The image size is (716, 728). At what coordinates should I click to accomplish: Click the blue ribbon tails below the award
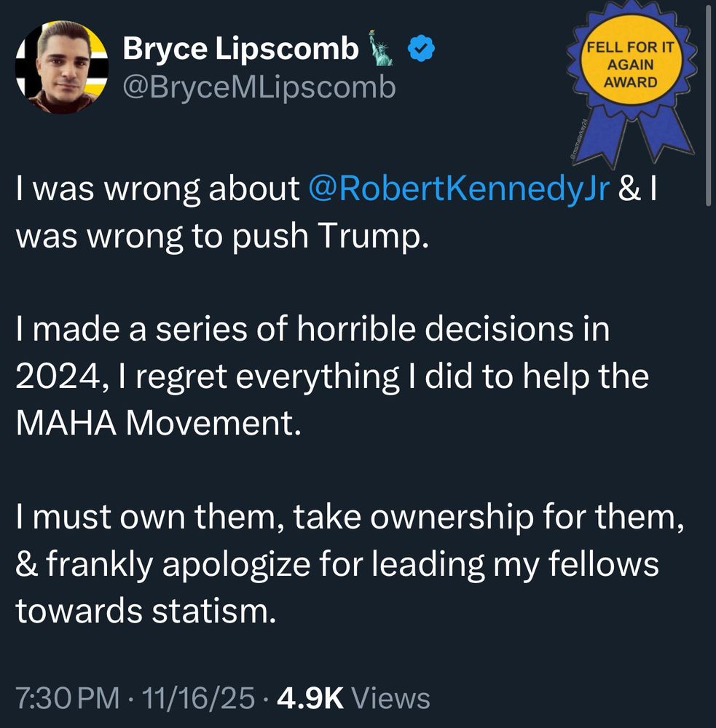coord(635,140)
